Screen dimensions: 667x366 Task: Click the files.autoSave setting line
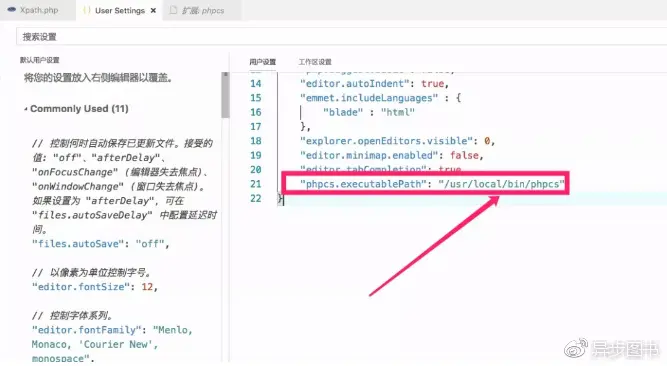(x=100, y=244)
